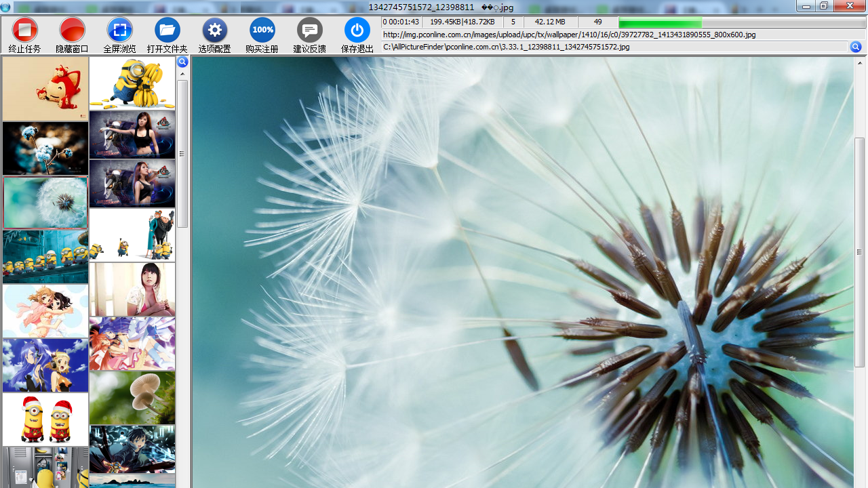
Task: Select the mushroom photo thumbnail
Action: coord(132,397)
